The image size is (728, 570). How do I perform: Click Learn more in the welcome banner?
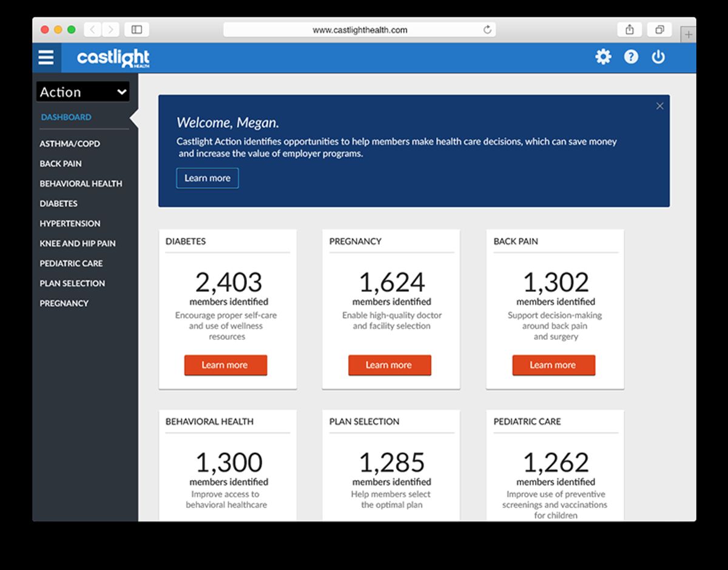(207, 178)
